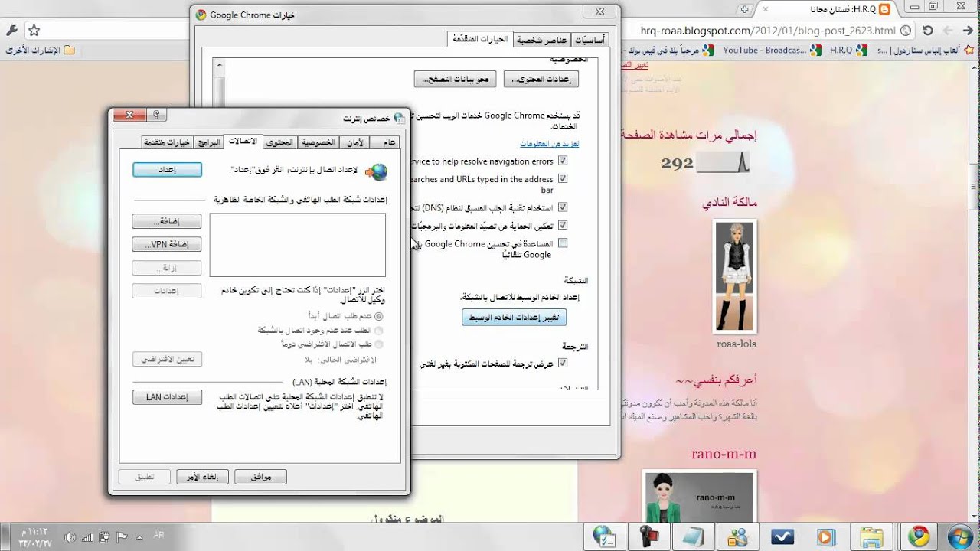Viewport: 980px width, 551px height.
Task: Open the checkmark app taskbar icon
Action: coord(782,536)
